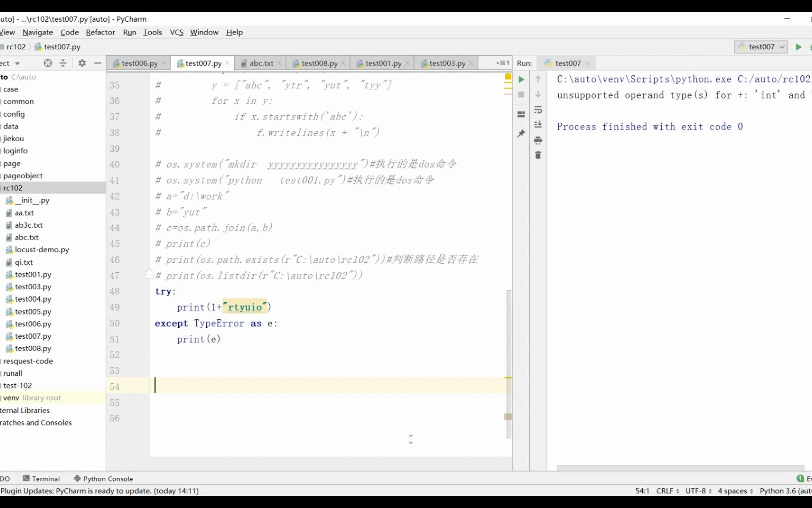
Task: Click the stop process icon in Run panel
Action: click(521, 95)
